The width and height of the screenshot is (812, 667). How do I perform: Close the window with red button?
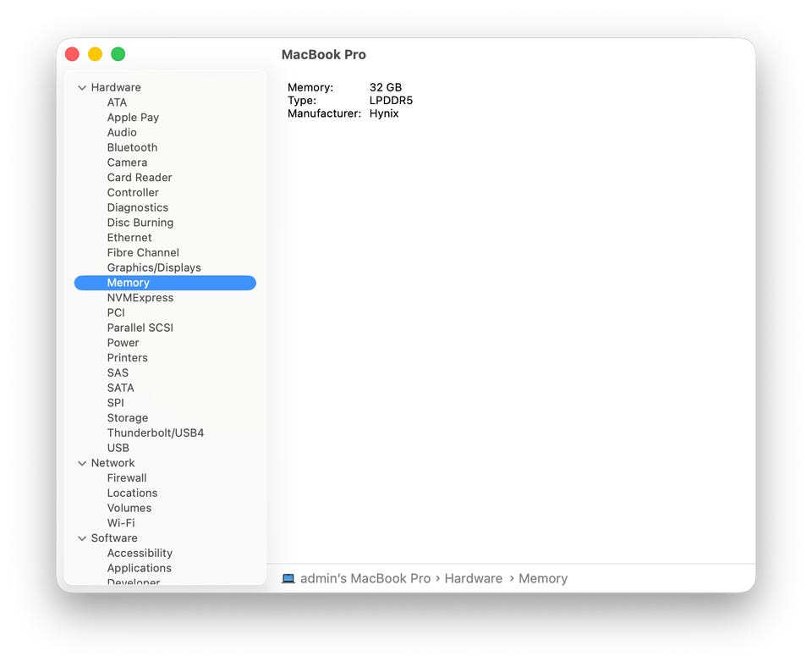pyautogui.click(x=72, y=54)
